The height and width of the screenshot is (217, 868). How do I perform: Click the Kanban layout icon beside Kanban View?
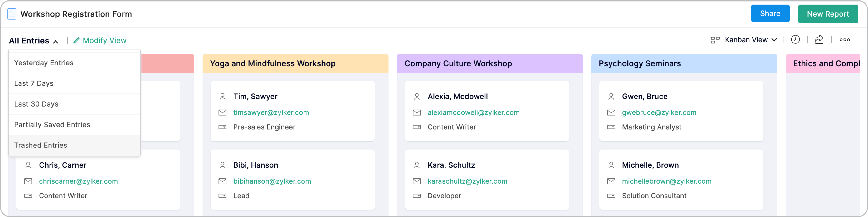pos(715,39)
